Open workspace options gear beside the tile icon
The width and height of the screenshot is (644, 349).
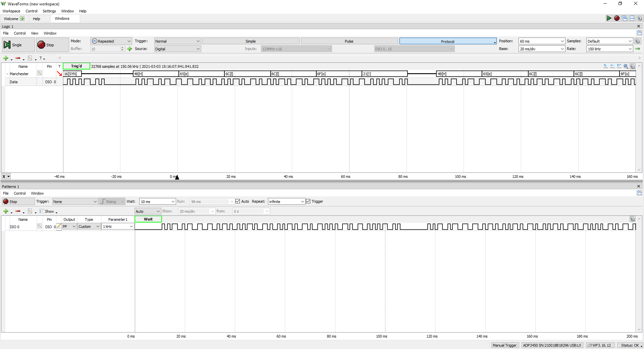coord(640,18)
